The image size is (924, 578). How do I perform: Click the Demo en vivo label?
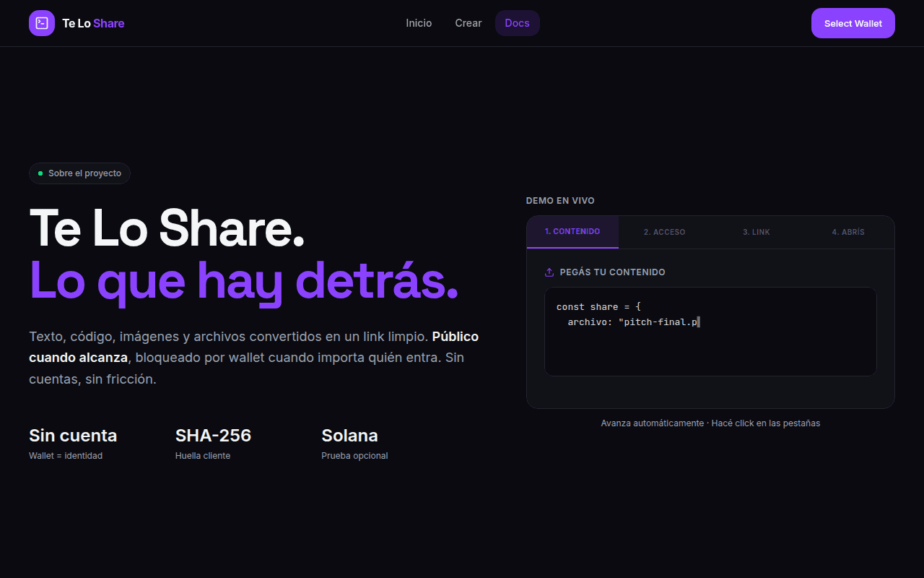click(560, 201)
